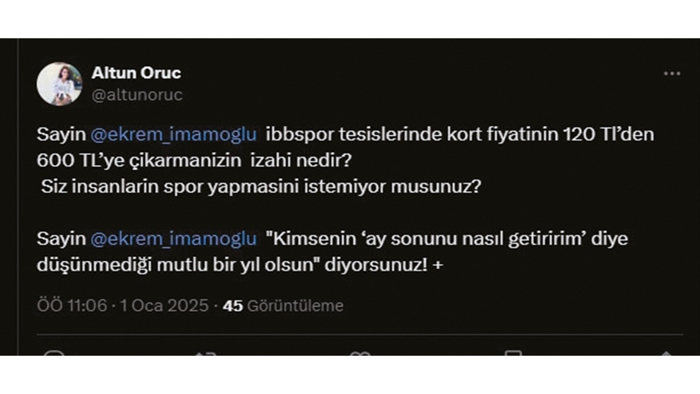The width and height of the screenshot is (700, 394).
Task: Click the '600 TL'ye çikarmanizin izahi nedir?' line
Action: pyautogui.click(x=194, y=161)
